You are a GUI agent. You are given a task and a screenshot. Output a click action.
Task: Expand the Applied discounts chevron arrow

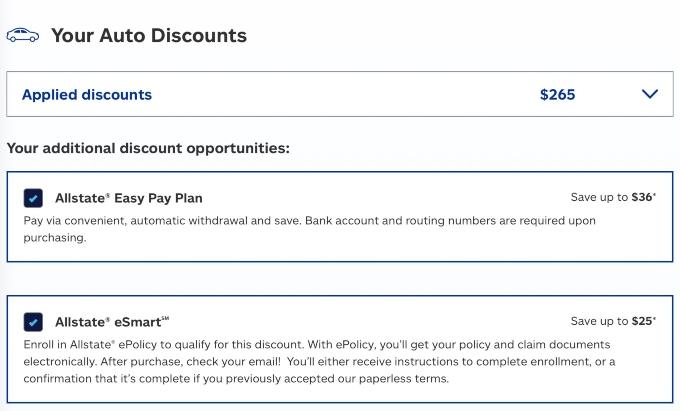pyautogui.click(x=650, y=94)
